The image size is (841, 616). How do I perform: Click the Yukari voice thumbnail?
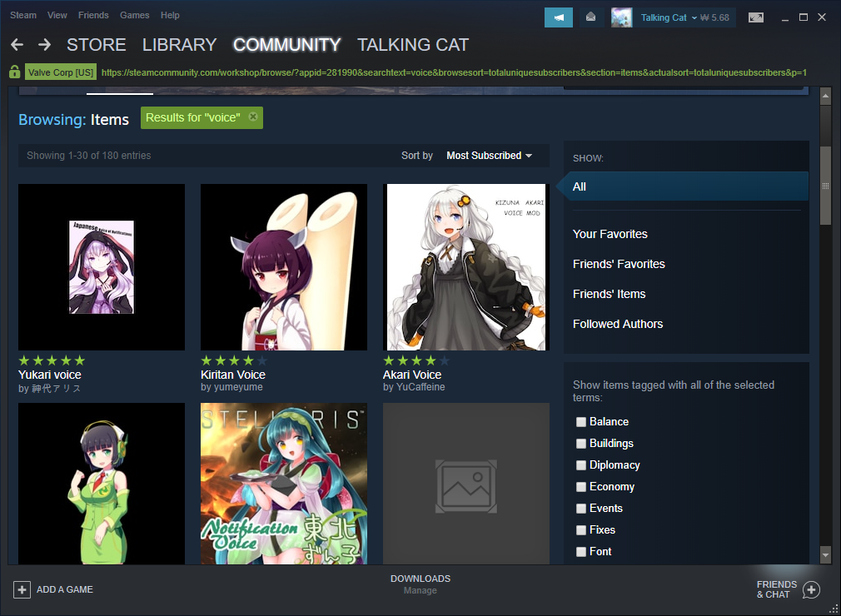tap(102, 267)
